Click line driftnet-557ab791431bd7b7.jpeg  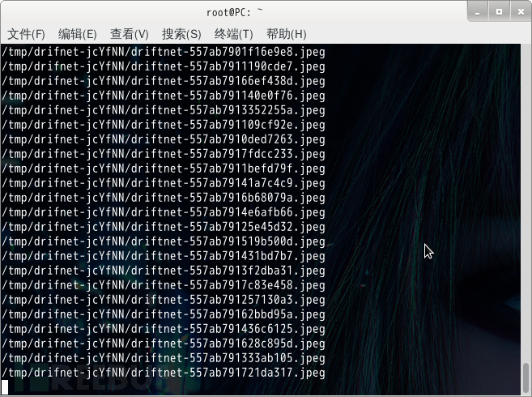tap(164, 256)
